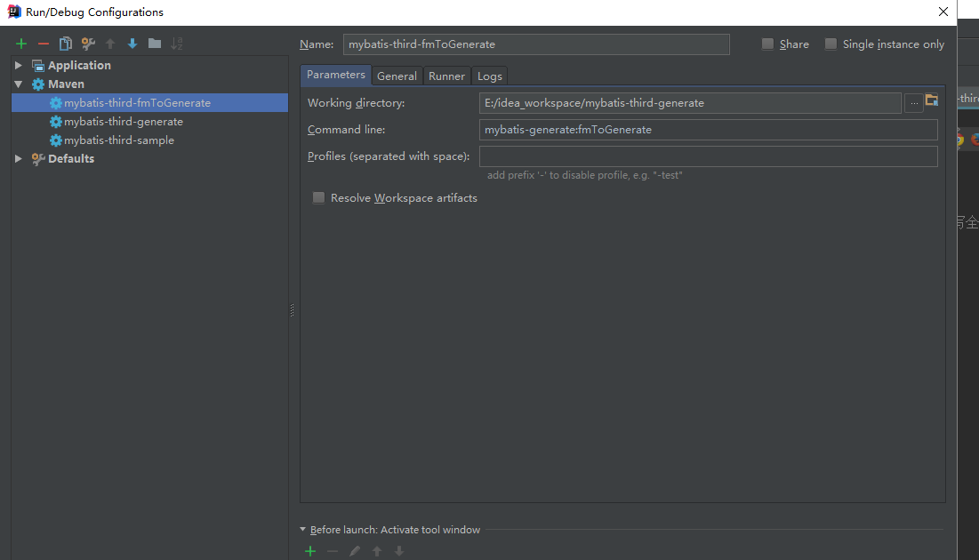Copy the selected configuration
The height and width of the screenshot is (560, 979).
[66, 44]
